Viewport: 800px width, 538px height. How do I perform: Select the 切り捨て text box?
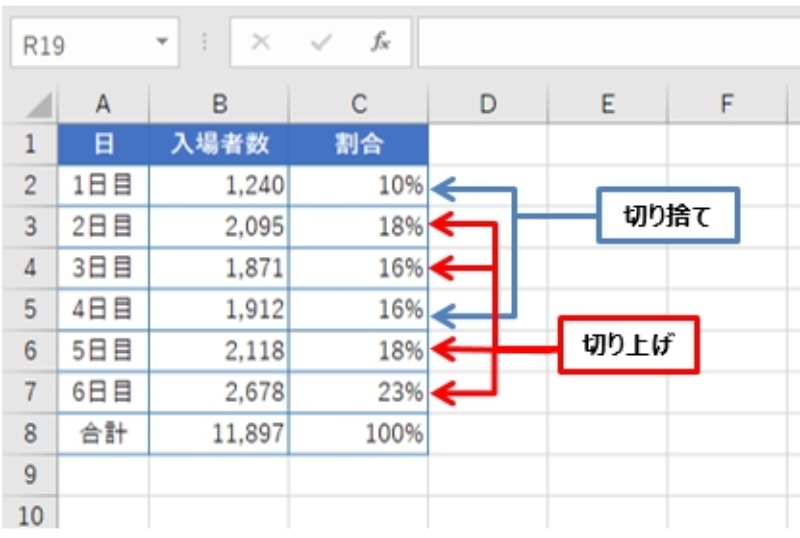point(667,214)
